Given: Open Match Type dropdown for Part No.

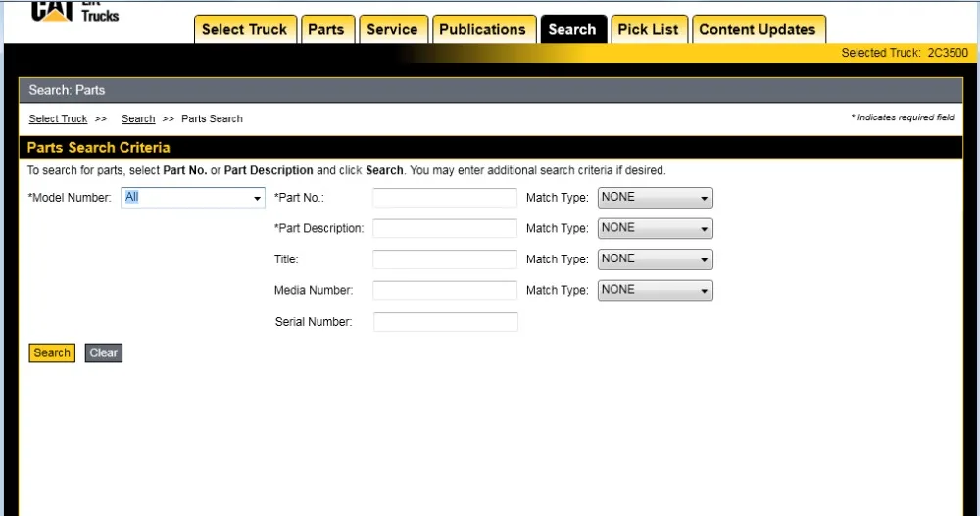Looking at the screenshot, I should pos(655,198).
